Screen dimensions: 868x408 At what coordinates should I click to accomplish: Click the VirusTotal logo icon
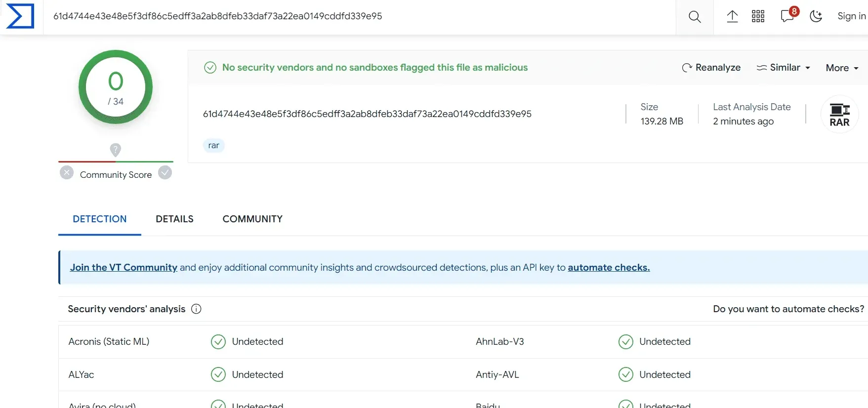click(20, 16)
